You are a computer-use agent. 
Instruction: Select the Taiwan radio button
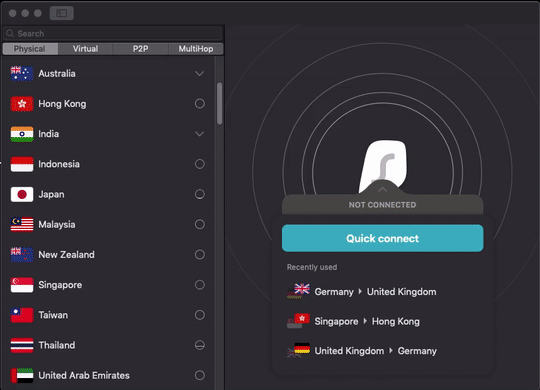(200, 315)
